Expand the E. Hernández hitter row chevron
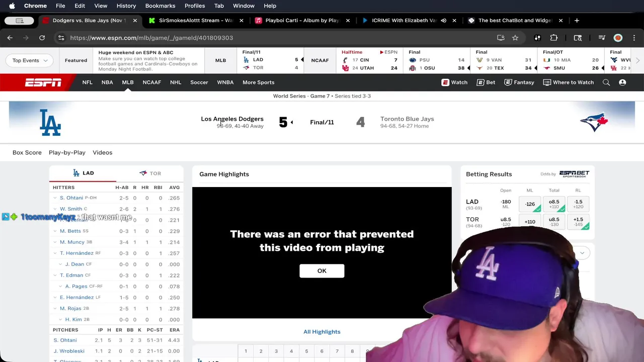 55,298
